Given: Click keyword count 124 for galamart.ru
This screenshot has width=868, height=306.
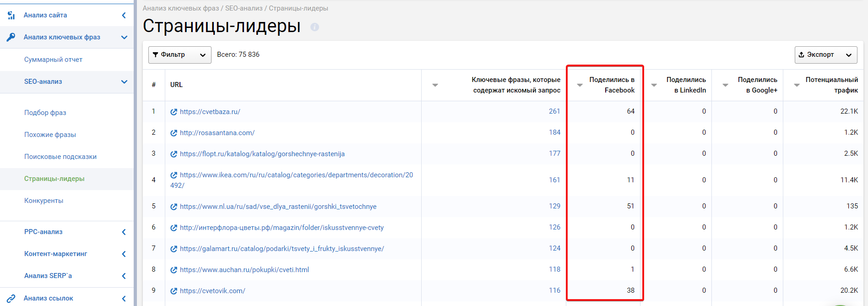Looking at the screenshot, I should [x=554, y=248].
